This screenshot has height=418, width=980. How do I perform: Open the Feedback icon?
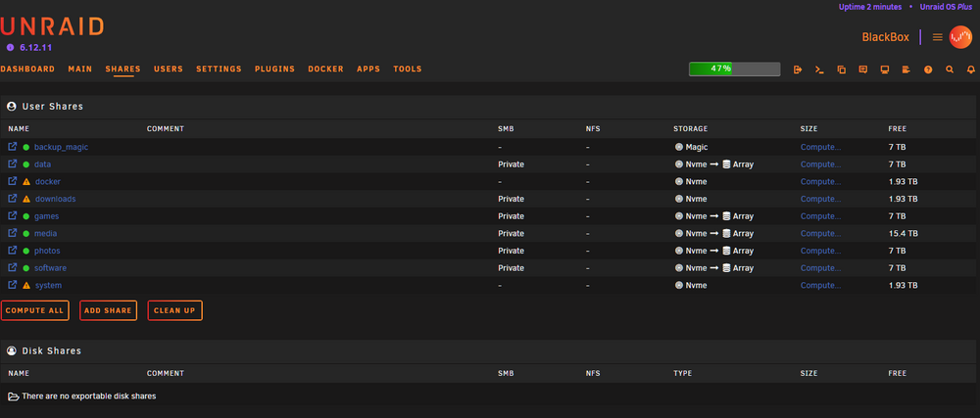tap(863, 70)
